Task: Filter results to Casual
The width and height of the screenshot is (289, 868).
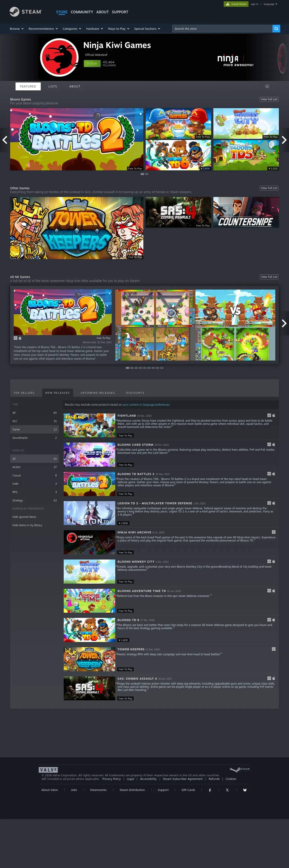Action: click(x=35, y=476)
